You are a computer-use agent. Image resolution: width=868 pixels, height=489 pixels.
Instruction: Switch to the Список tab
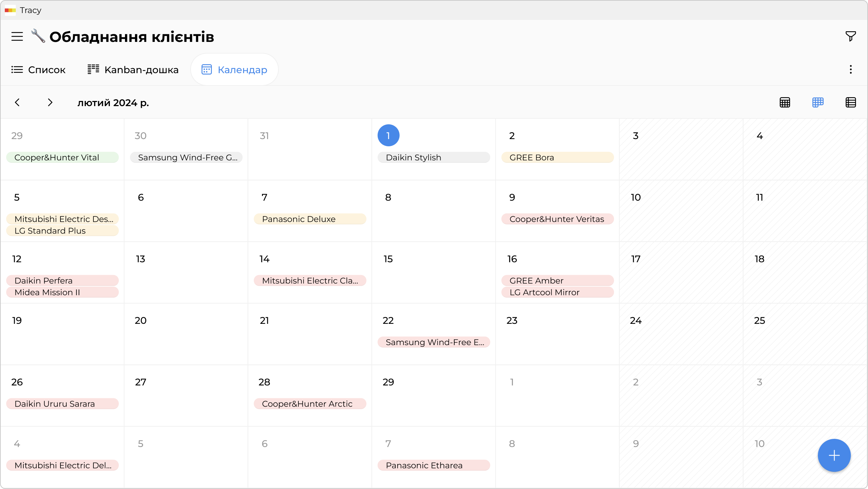point(38,70)
